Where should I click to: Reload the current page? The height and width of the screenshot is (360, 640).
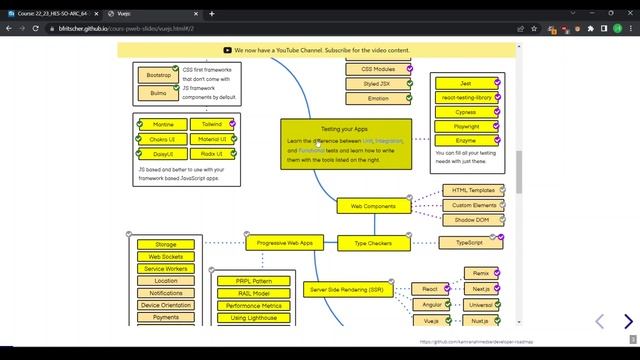click(36, 29)
